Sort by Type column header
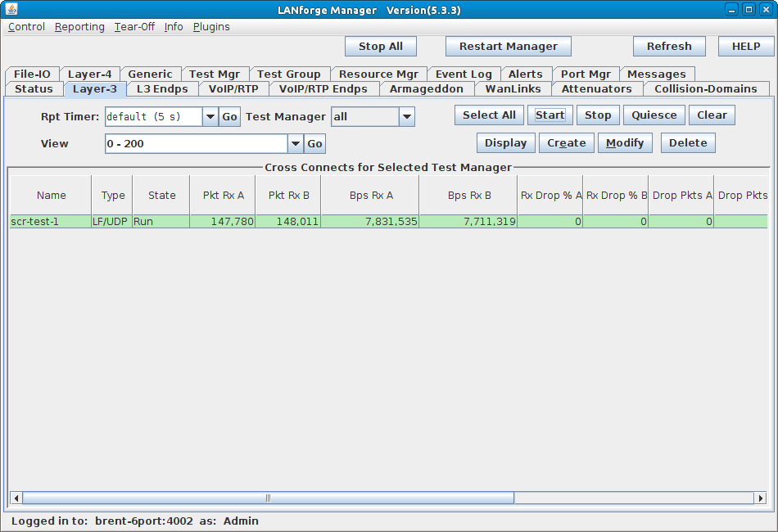The width and height of the screenshot is (778, 532). tap(112, 196)
